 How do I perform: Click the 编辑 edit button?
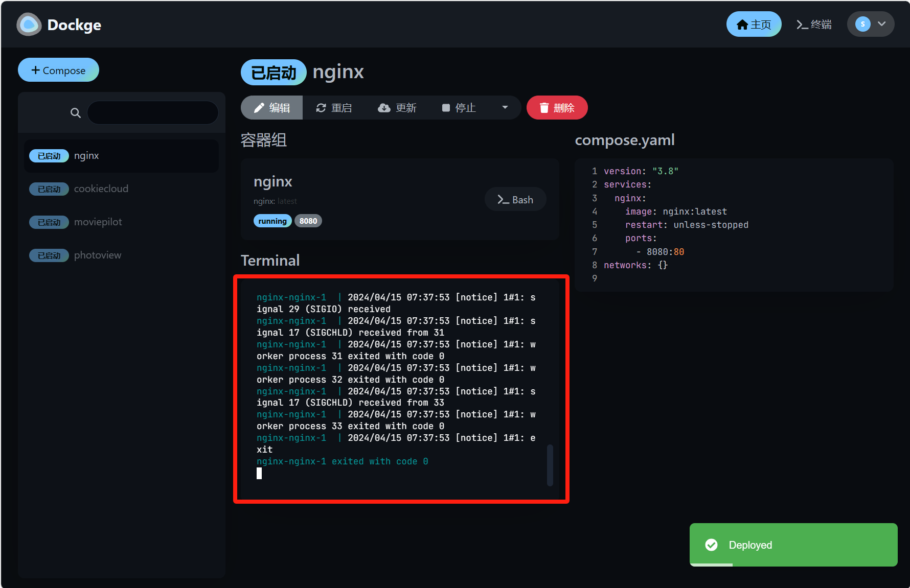(x=272, y=108)
